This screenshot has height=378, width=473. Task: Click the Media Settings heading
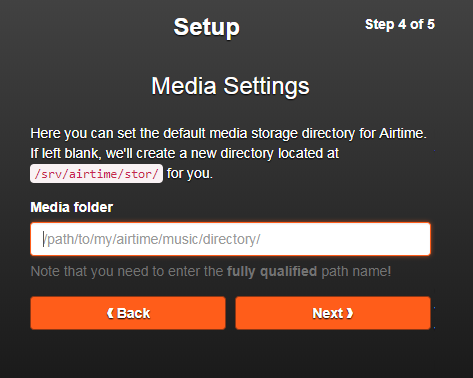(x=230, y=86)
